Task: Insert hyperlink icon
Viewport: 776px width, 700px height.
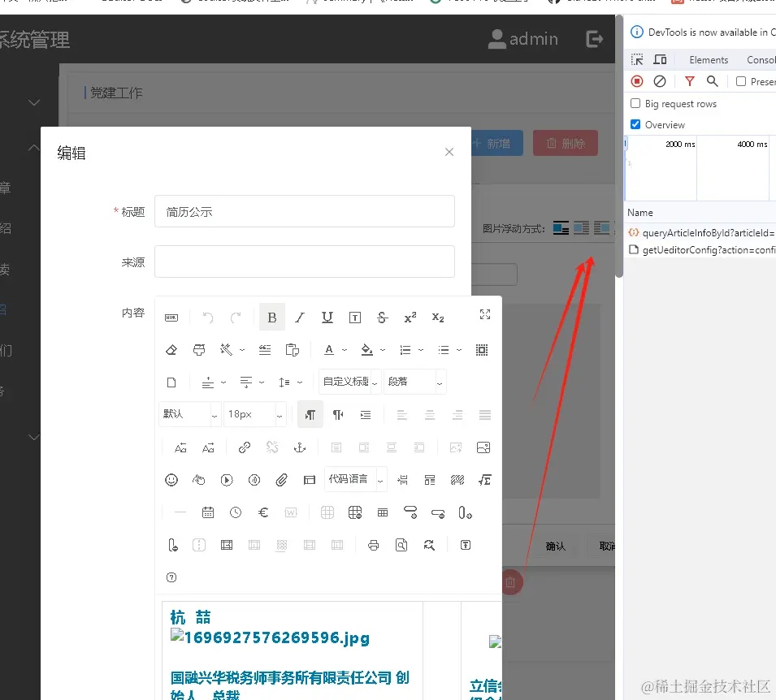Action: [x=245, y=447]
